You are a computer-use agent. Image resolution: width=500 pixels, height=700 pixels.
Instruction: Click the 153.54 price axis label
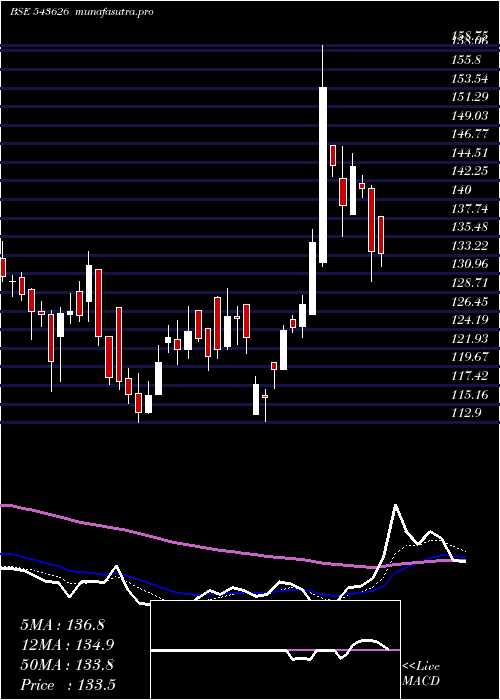click(x=470, y=79)
